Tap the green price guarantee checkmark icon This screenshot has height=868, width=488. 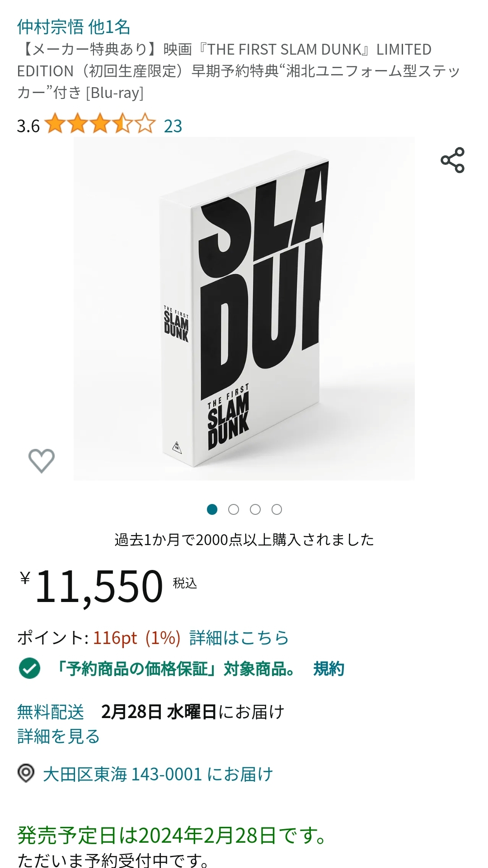coord(29,668)
